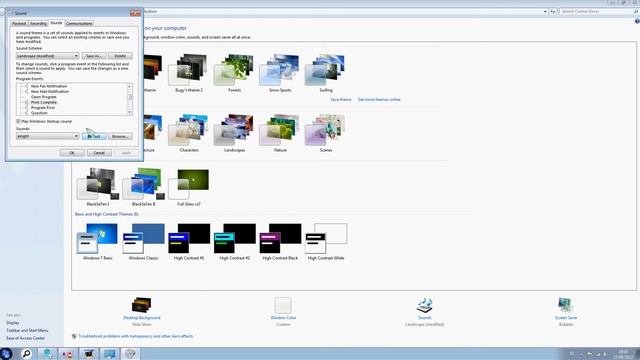Apply the Windows Classic theme
The image size is (640, 360).
(x=143, y=242)
